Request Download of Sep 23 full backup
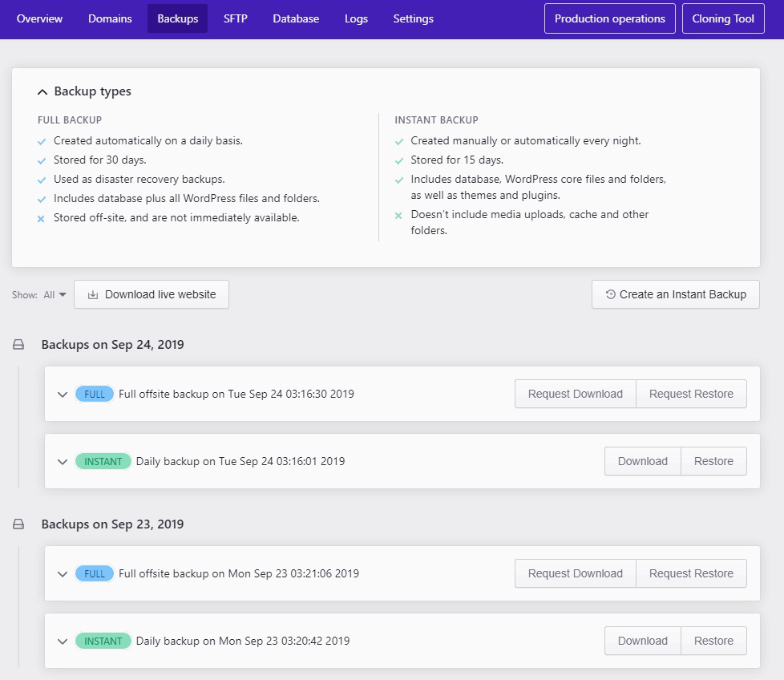 point(576,573)
